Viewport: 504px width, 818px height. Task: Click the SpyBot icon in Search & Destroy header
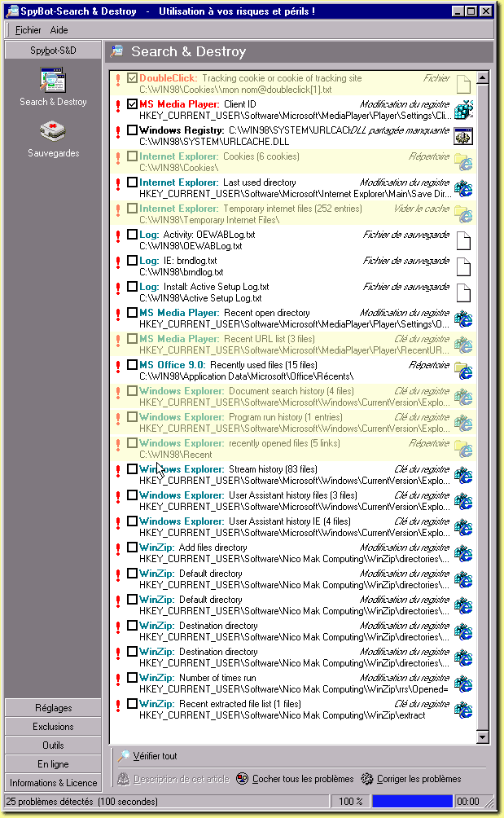tap(117, 51)
